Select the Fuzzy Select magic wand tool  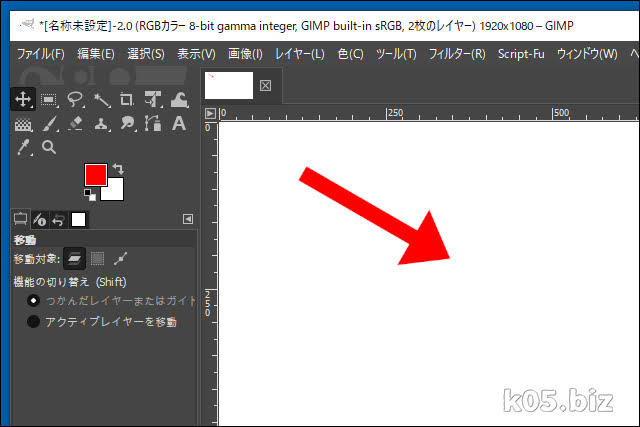101,100
